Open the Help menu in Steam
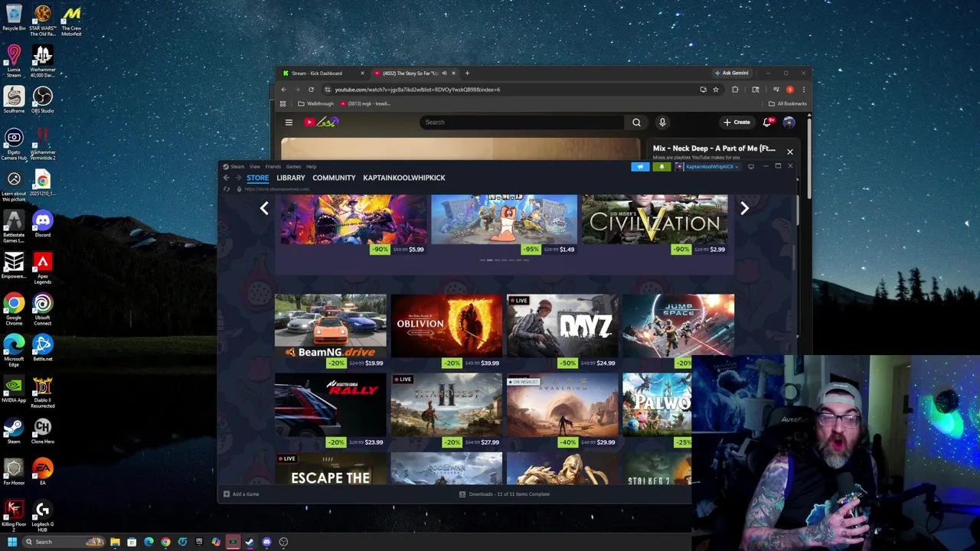This screenshot has height=551, width=980. point(311,166)
